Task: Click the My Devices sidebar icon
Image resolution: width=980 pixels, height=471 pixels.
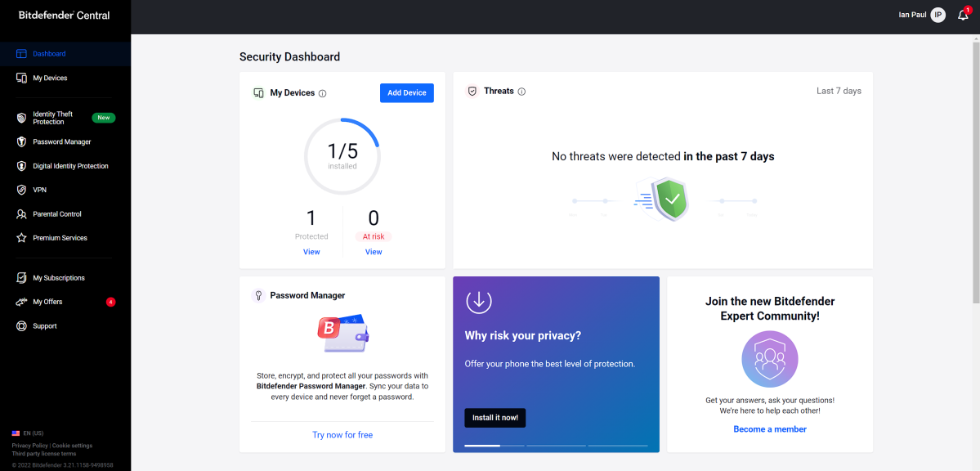Action: pos(21,78)
